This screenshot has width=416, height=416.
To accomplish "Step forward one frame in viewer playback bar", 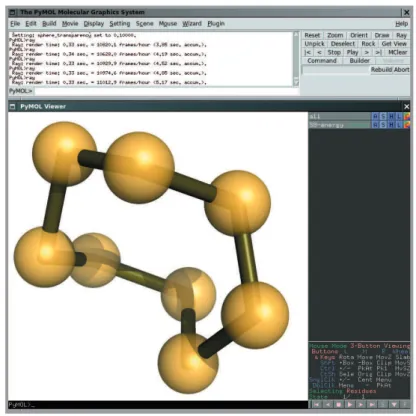I will click(x=361, y=405).
